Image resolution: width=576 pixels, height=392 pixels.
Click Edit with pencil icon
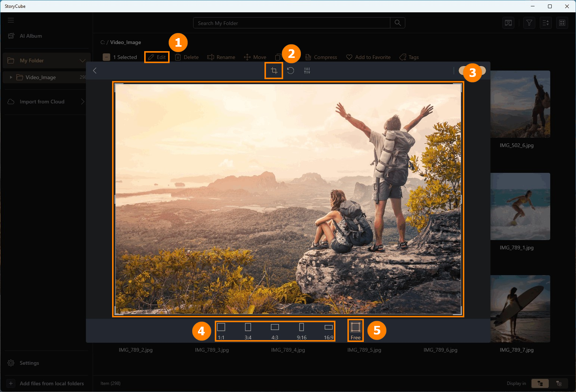[x=157, y=57]
